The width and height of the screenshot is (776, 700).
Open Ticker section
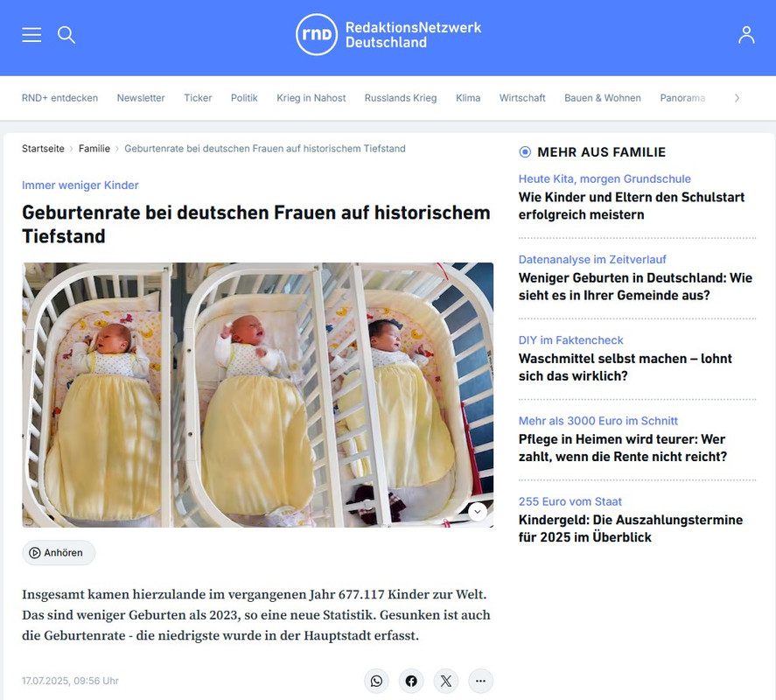[198, 98]
